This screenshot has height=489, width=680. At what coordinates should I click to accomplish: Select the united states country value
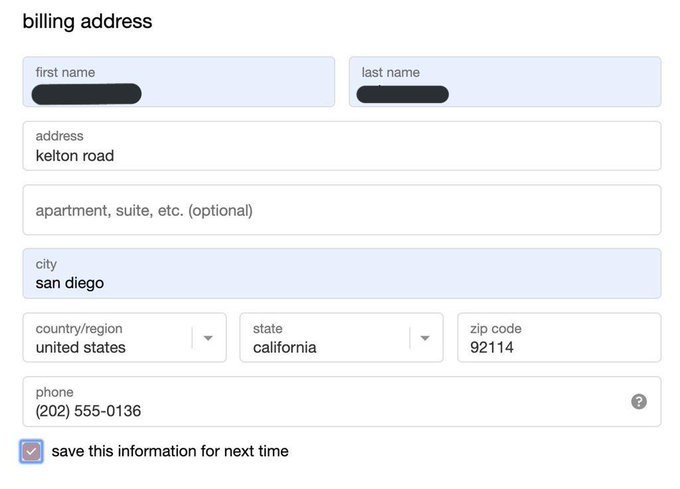81,347
